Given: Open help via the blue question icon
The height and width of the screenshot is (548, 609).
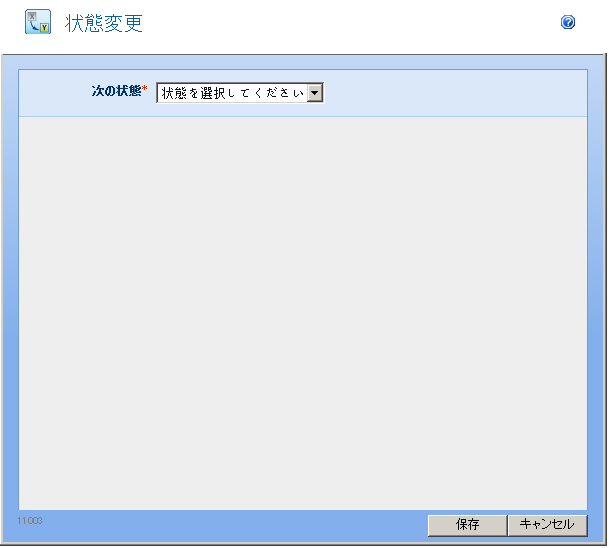Looking at the screenshot, I should [x=568, y=22].
